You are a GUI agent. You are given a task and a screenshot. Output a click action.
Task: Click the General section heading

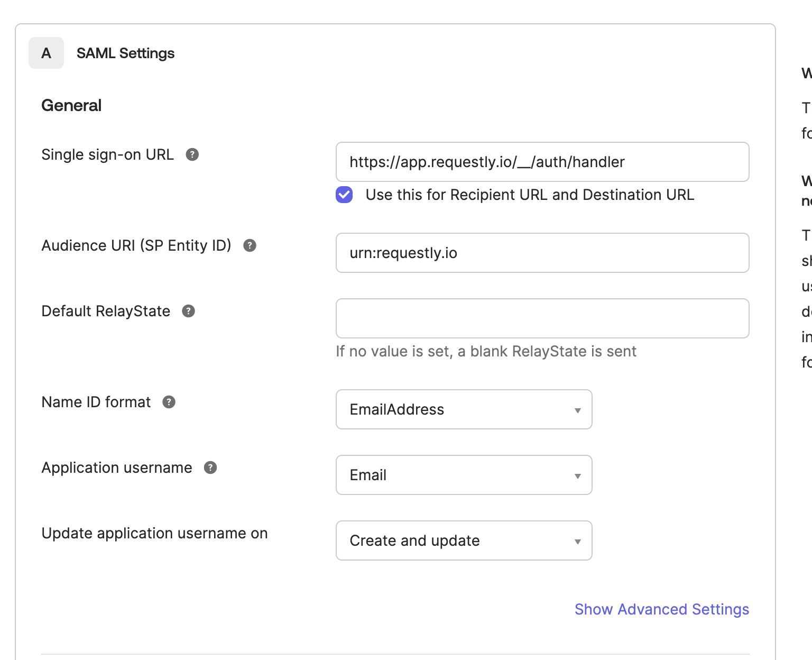click(71, 105)
